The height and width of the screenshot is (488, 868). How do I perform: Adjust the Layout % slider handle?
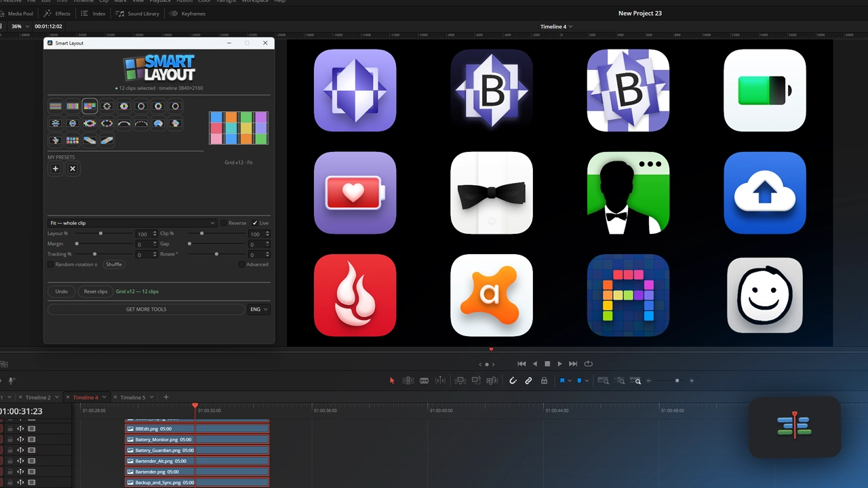tap(100, 233)
